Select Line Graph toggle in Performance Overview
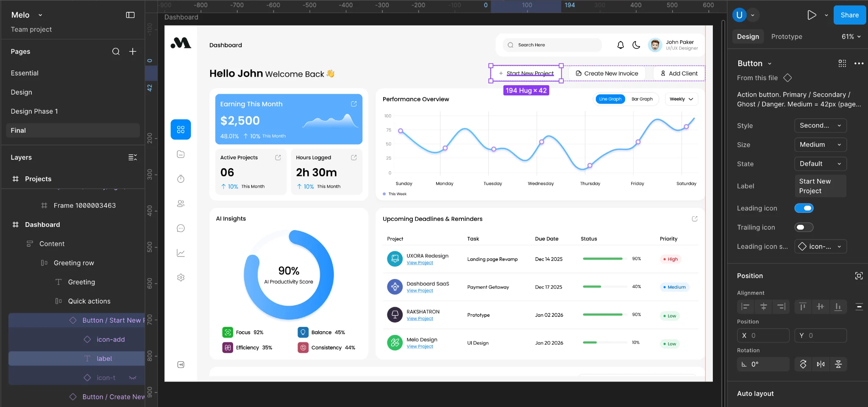 pos(610,99)
